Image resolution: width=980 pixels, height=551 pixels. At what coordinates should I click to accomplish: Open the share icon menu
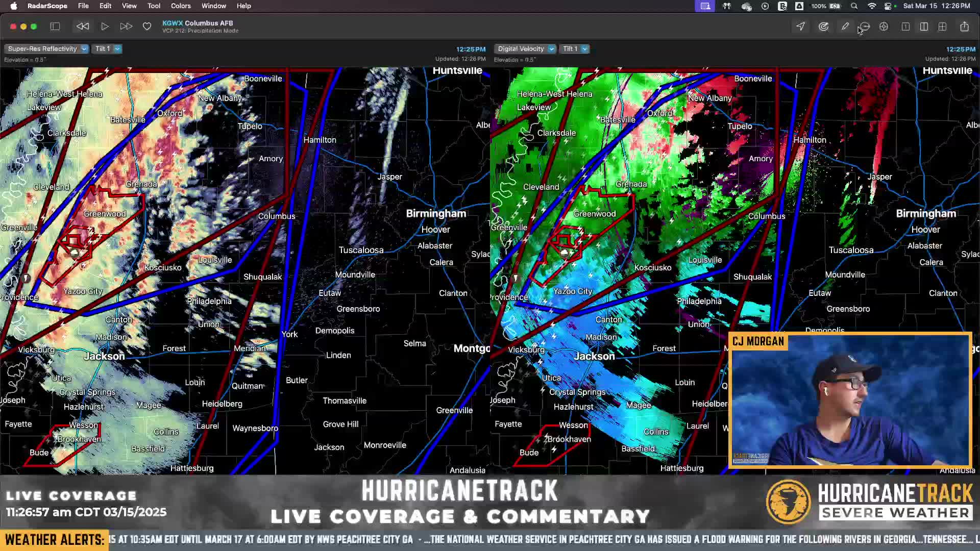pos(964,27)
